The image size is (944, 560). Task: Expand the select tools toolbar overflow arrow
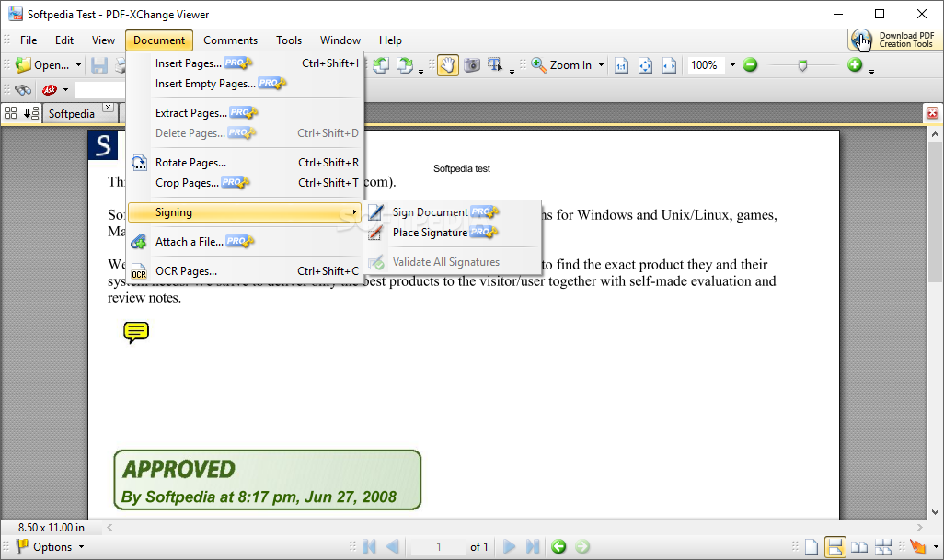(x=512, y=72)
